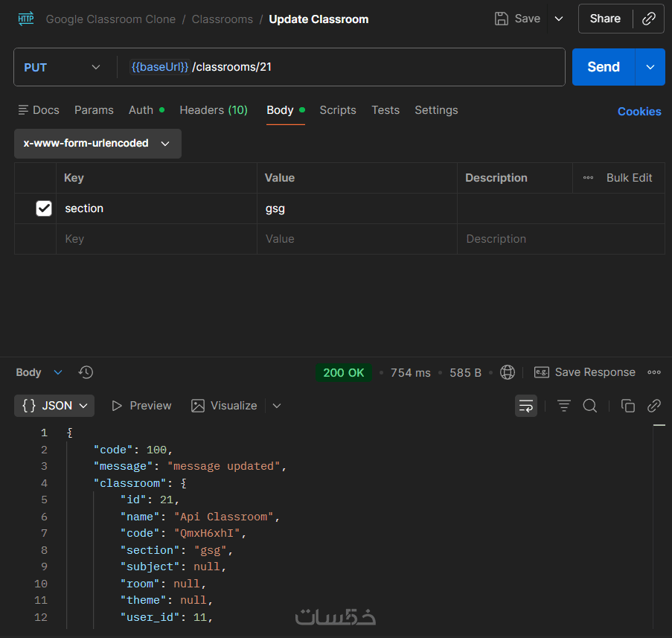Viewport: 672px width, 638px height.
Task: Expand Visualize options chevron
Action: 277,406
